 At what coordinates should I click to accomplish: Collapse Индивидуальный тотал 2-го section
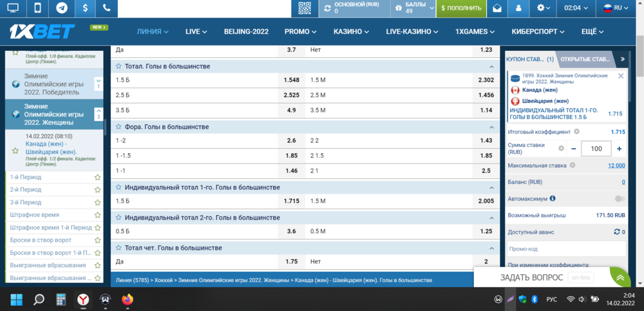(491, 218)
